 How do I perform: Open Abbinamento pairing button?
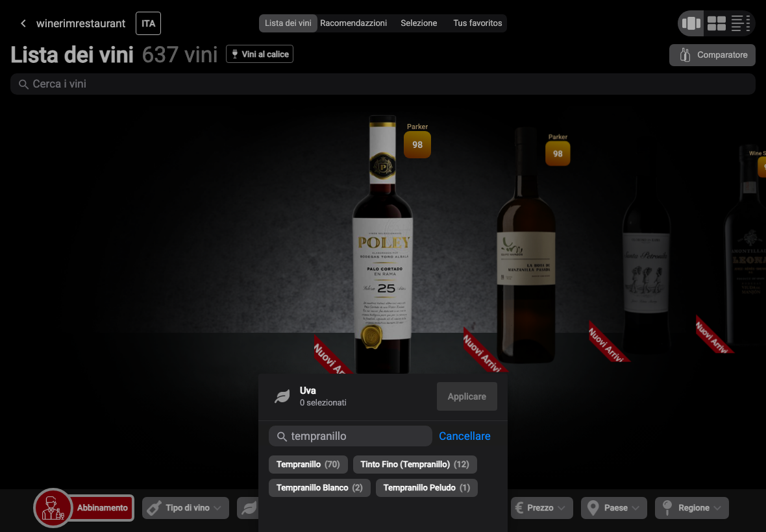pos(102,507)
